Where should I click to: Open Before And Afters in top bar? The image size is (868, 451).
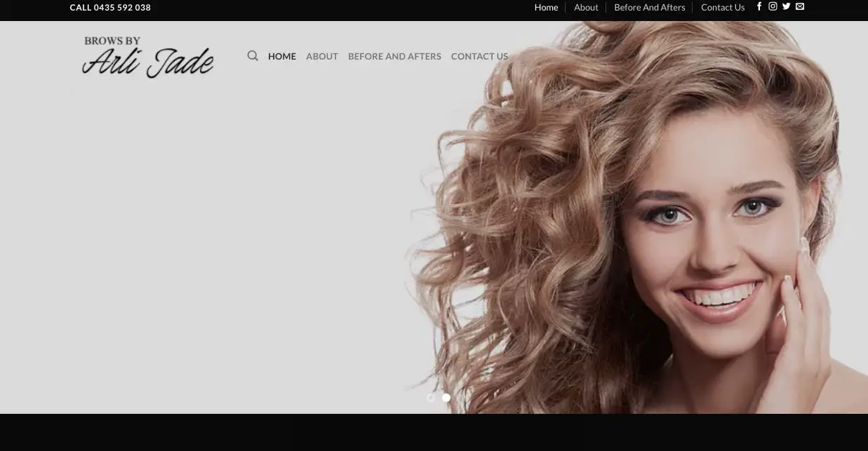click(x=650, y=8)
